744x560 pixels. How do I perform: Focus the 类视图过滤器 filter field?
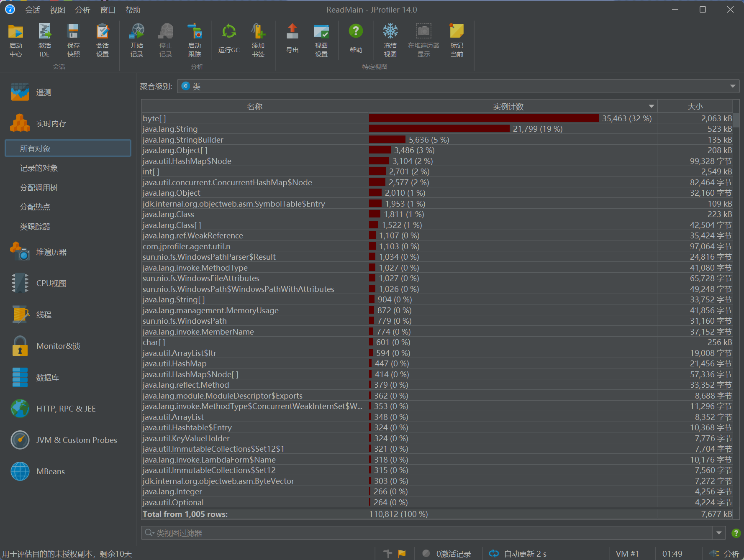pos(427,533)
